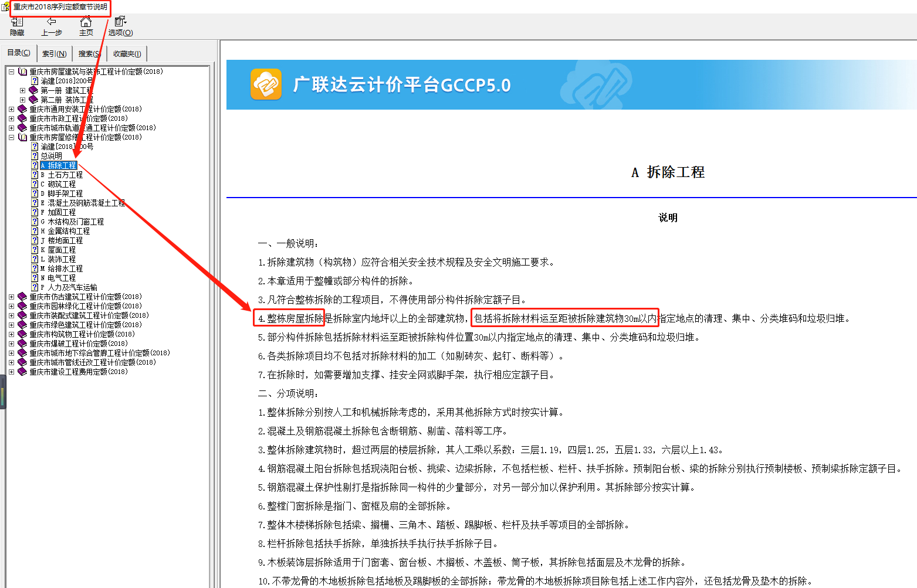Switch to the 目录(C) tab

pyautogui.click(x=19, y=53)
